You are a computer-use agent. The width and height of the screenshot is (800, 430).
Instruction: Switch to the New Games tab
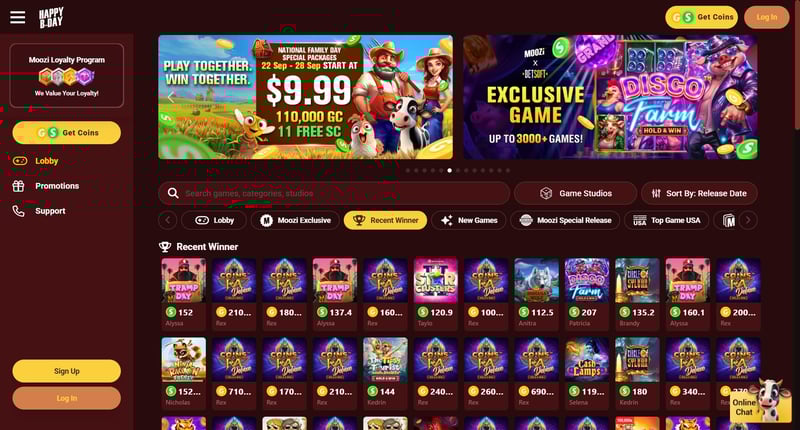point(469,220)
